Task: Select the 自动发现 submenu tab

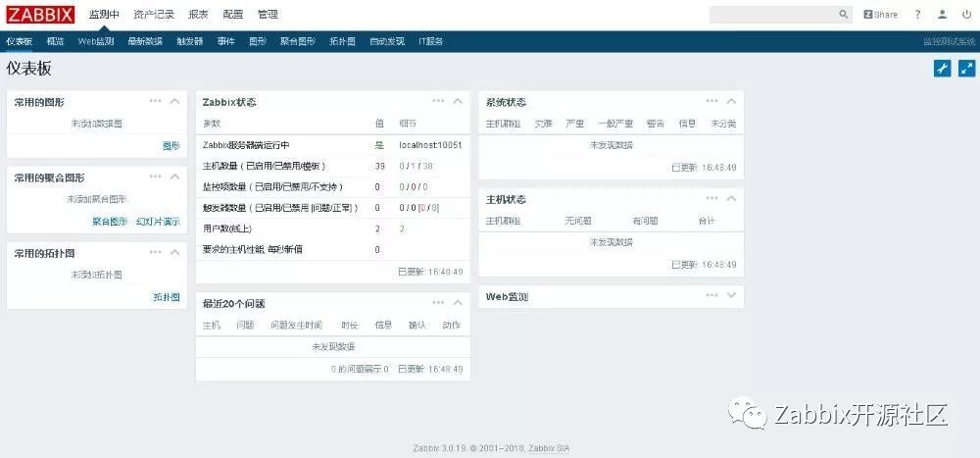Action: (387, 41)
